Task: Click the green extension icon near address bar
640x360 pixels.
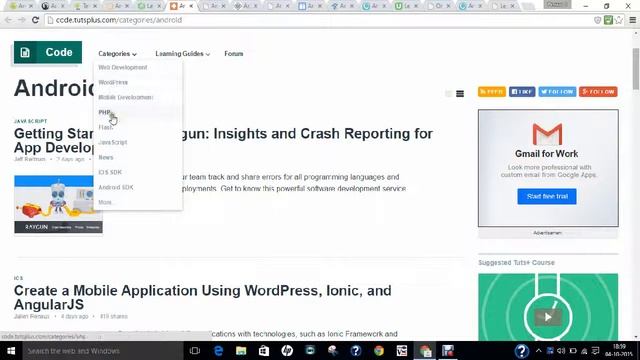Action: pyautogui.click(x=608, y=20)
